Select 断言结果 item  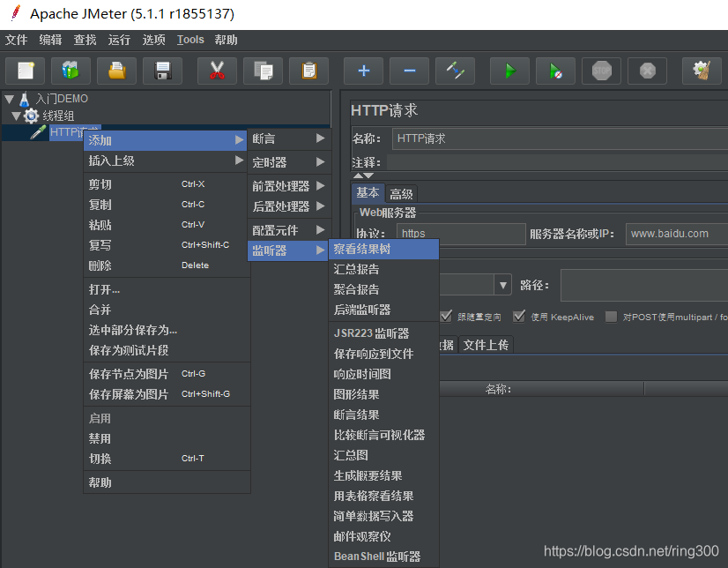(x=384, y=415)
